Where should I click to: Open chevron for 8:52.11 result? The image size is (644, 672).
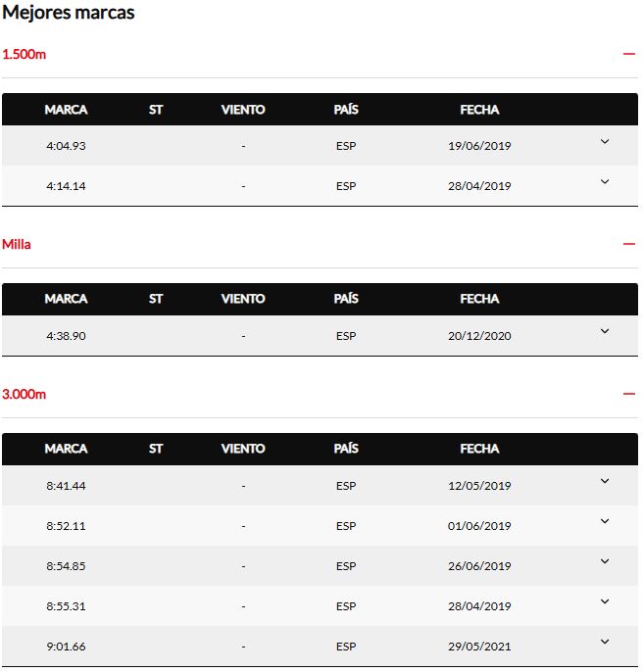(x=604, y=522)
